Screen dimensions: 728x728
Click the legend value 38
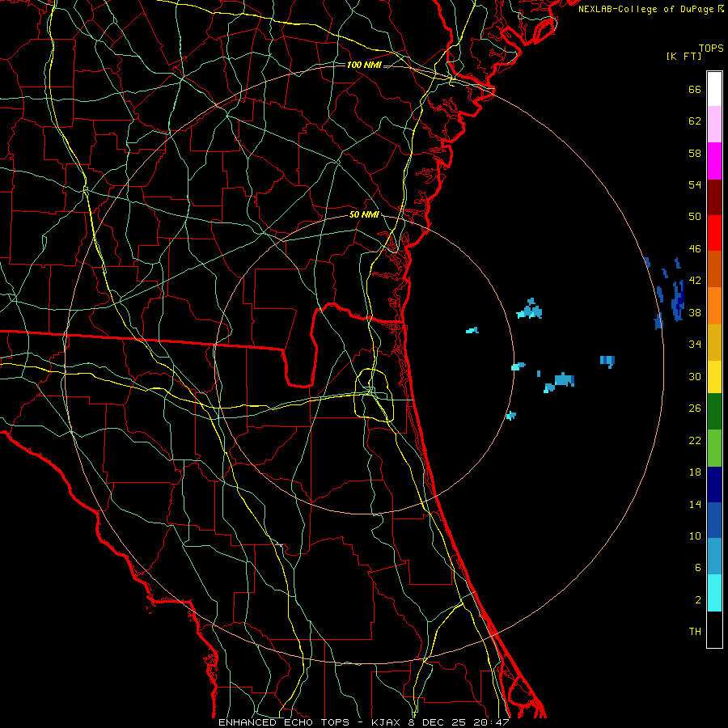click(695, 313)
